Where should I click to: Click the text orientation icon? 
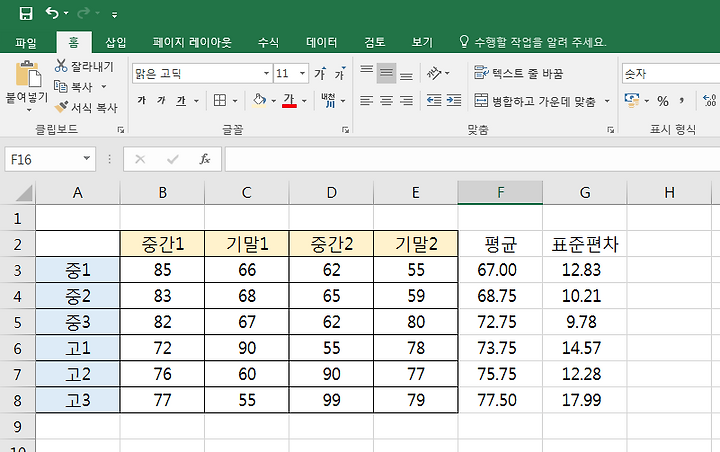(x=433, y=73)
